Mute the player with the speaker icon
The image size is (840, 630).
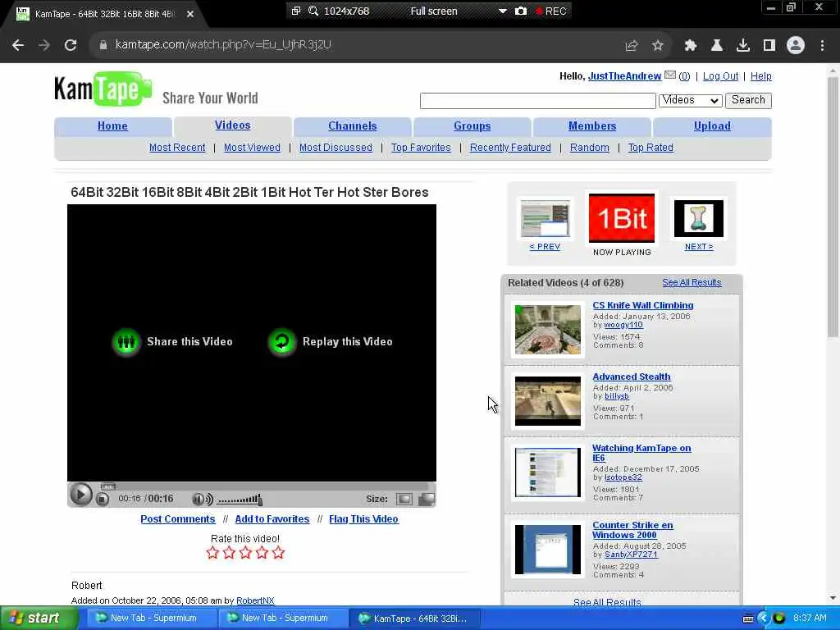[202, 500]
